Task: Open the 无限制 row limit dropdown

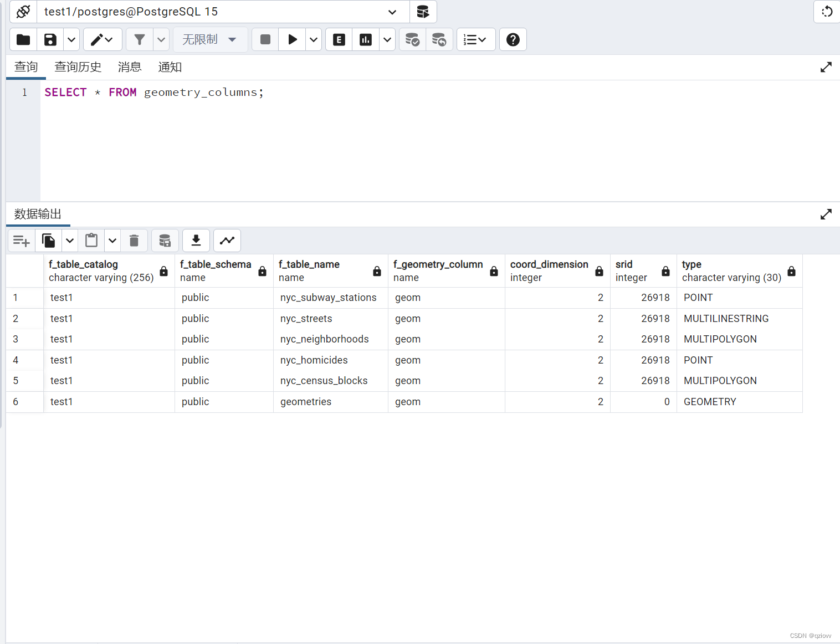Action: [211, 39]
